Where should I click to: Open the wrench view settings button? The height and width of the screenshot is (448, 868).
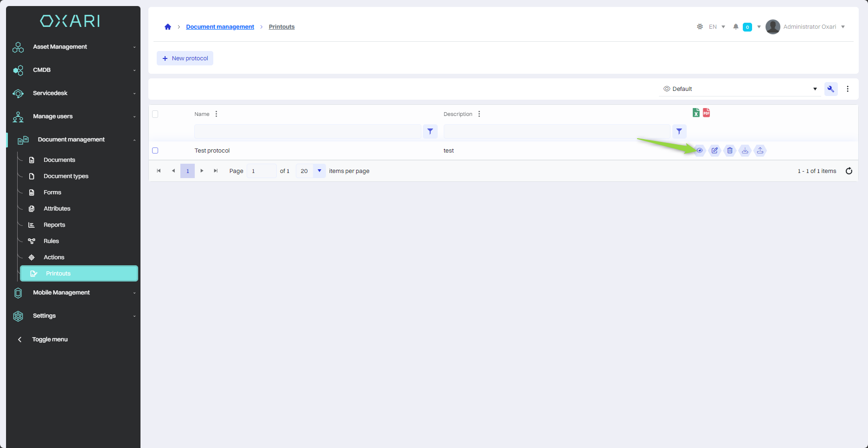[x=831, y=89]
